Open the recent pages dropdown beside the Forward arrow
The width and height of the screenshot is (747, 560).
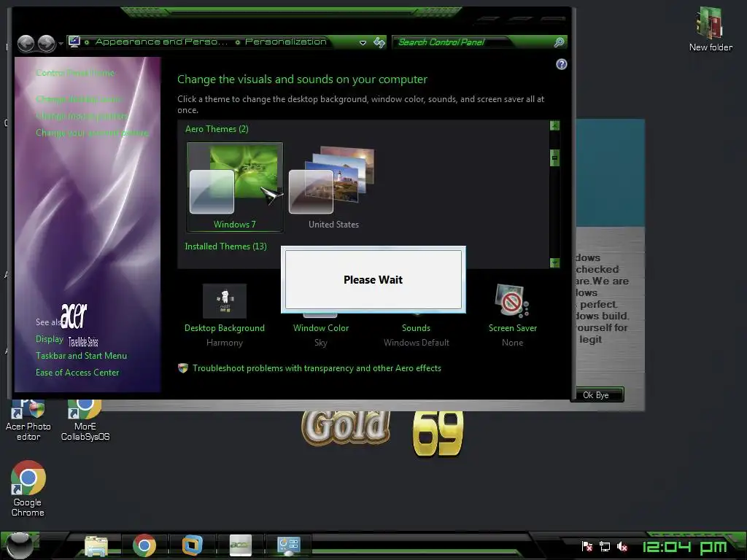click(61, 44)
